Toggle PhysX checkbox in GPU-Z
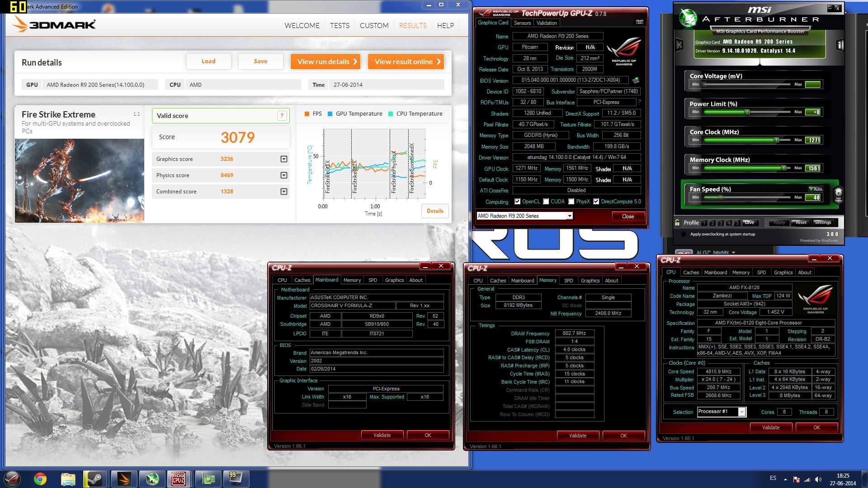 (571, 202)
